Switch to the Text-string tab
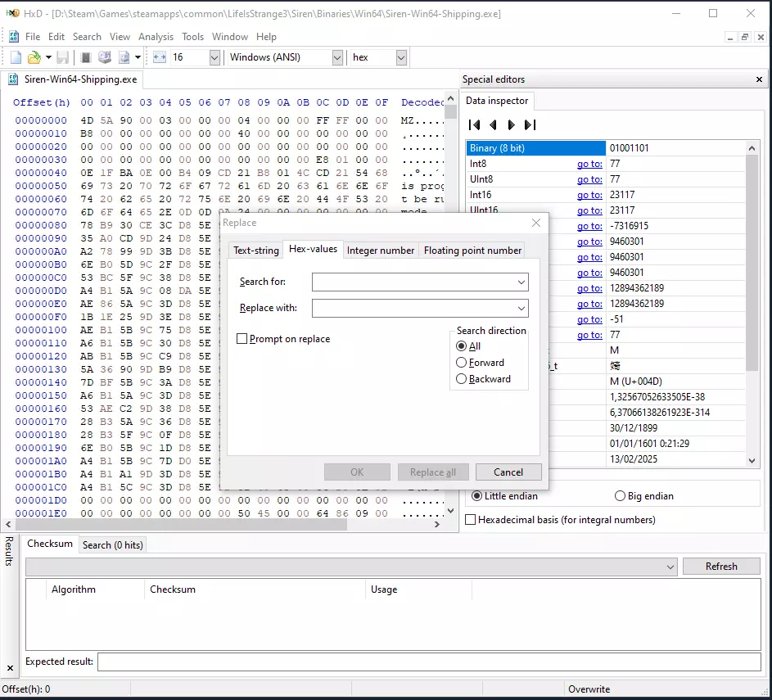Viewport: 772px width, 700px height. click(x=255, y=251)
